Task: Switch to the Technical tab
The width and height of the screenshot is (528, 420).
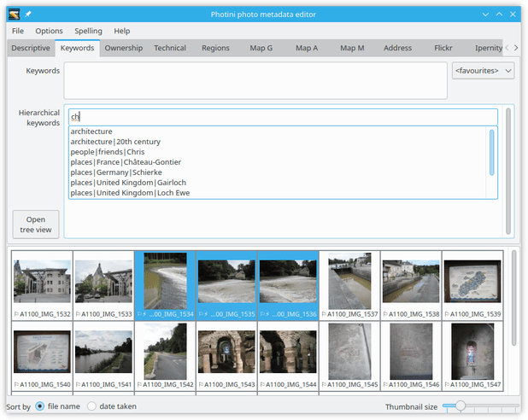Action: pyautogui.click(x=170, y=48)
